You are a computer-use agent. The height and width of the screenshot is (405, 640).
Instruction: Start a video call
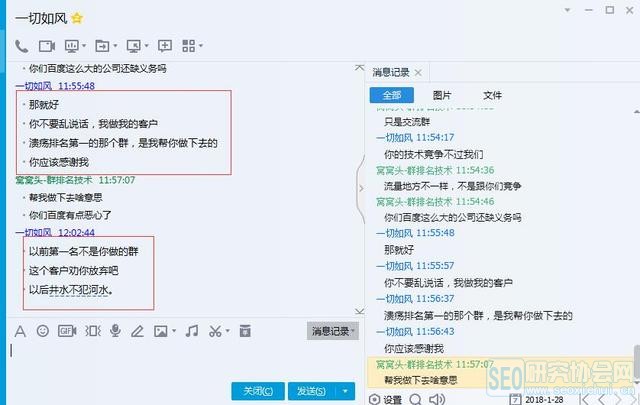coord(47,46)
